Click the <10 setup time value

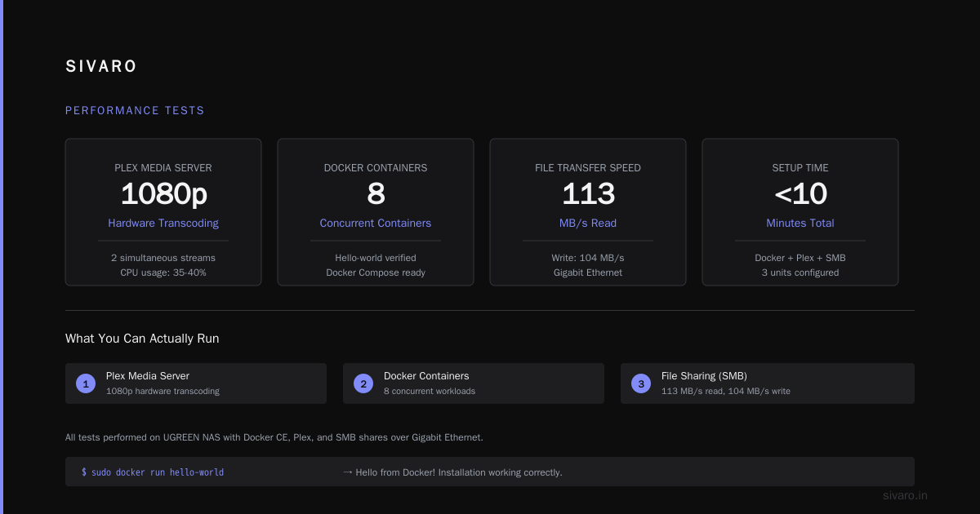point(800,194)
